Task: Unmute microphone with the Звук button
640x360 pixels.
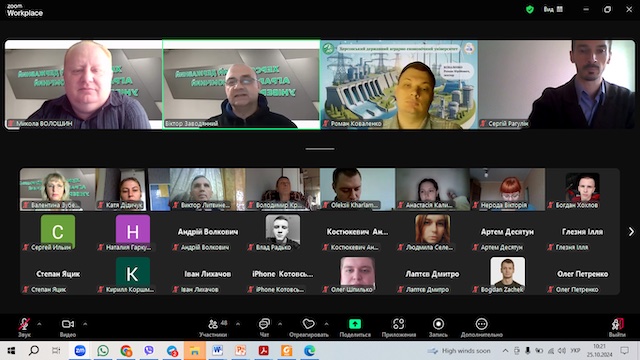Action: point(24,328)
